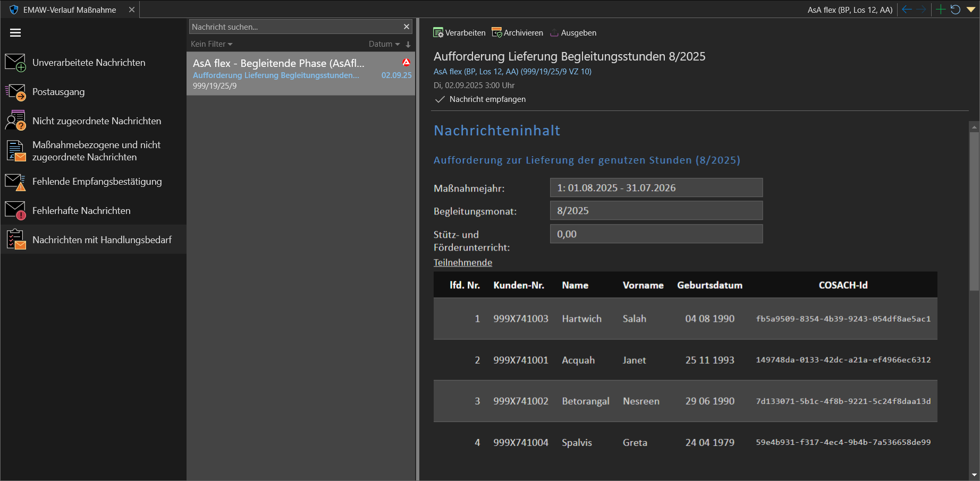The image size is (980, 481).
Task: Open the orange dropdown arrow top right
Action: coord(971,10)
